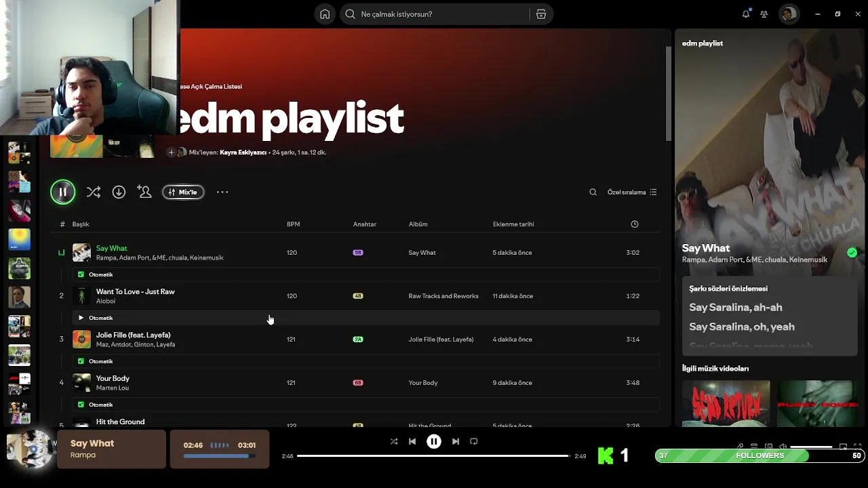Skip to previous track in player bar
Image resolution: width=868 pixels, height=488 pixels.
click(x=412, y=442)
